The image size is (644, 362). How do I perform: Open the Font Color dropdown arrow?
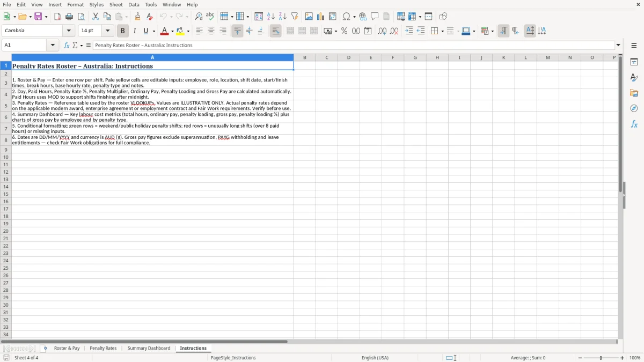172,31
